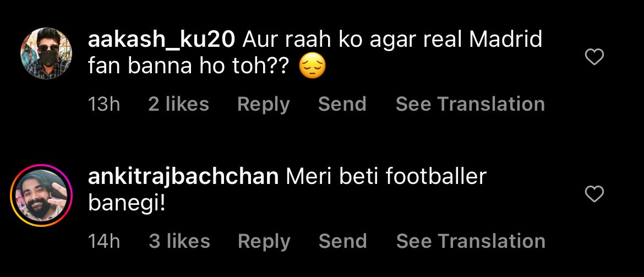The width and height of the screenshot is (644, 277).
Task: See Translation for aakash_ku20's comment
Action: (x=470, y=104)
